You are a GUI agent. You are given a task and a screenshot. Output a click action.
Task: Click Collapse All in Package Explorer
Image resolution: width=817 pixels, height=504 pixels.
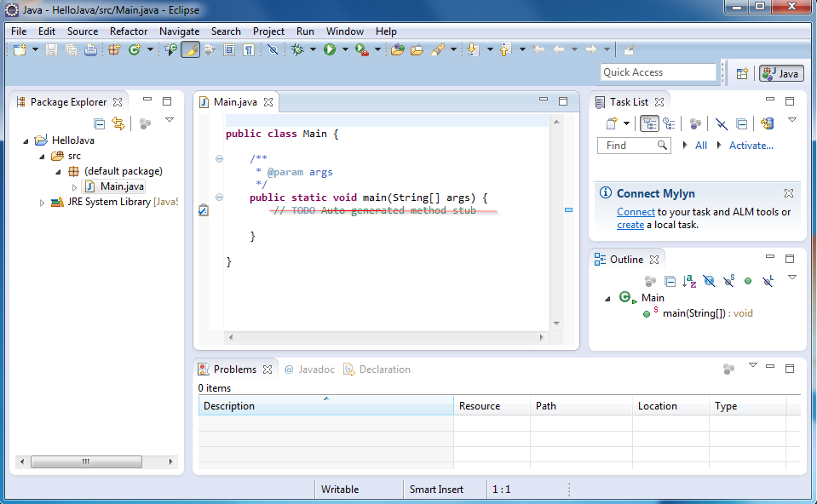(100, 124)
